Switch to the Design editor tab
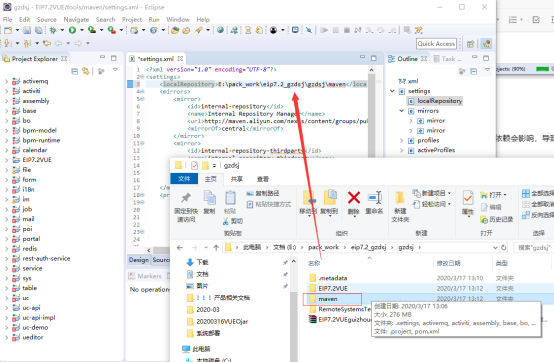This screenshot has width=554, height=362. point(138,260)
